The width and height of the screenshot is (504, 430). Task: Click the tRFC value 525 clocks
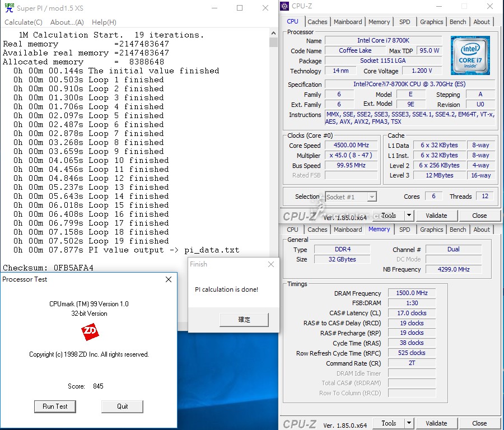(412, 353)
